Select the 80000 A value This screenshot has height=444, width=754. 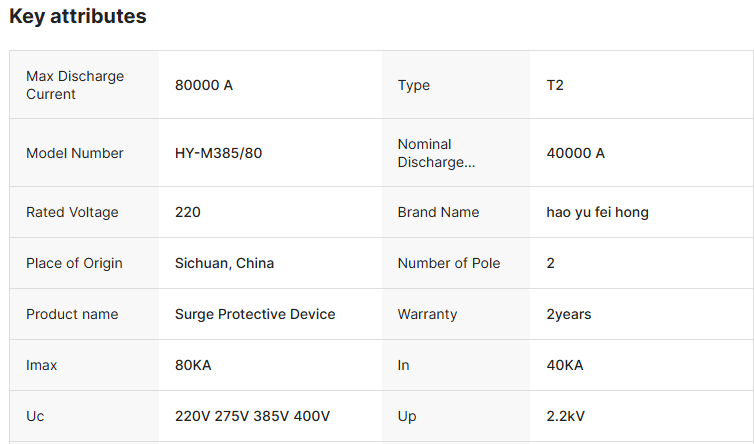click(x=204, y=85)
